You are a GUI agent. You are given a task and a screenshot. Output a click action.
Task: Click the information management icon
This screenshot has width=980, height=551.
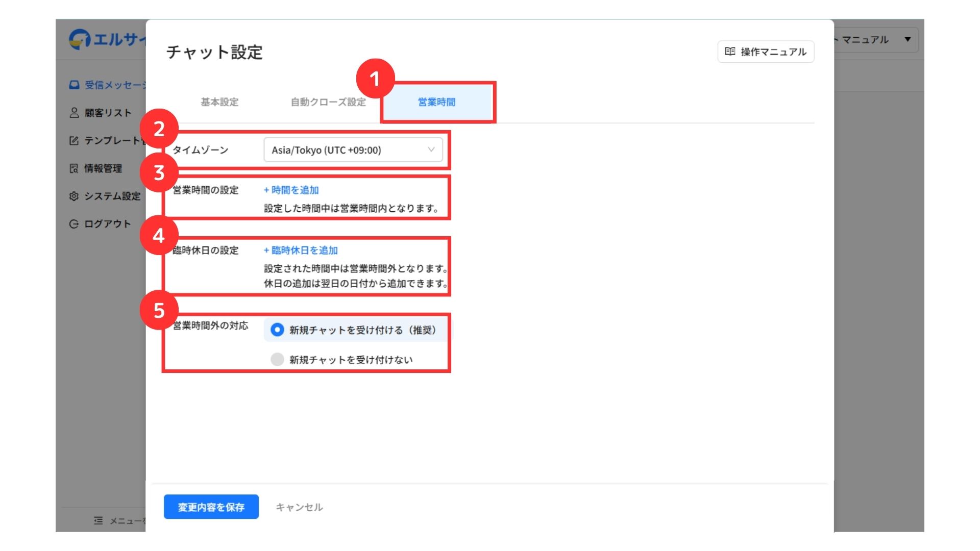74,168
